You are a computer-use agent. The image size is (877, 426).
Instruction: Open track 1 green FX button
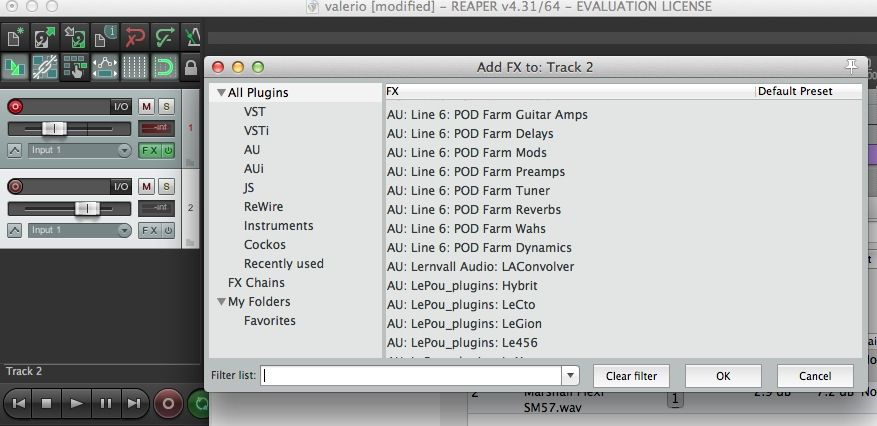149,150
